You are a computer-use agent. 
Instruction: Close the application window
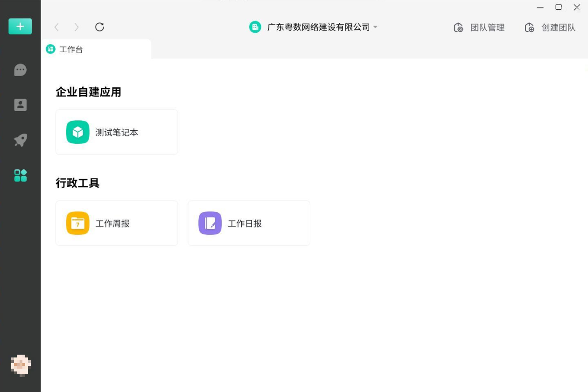[576, 7]
